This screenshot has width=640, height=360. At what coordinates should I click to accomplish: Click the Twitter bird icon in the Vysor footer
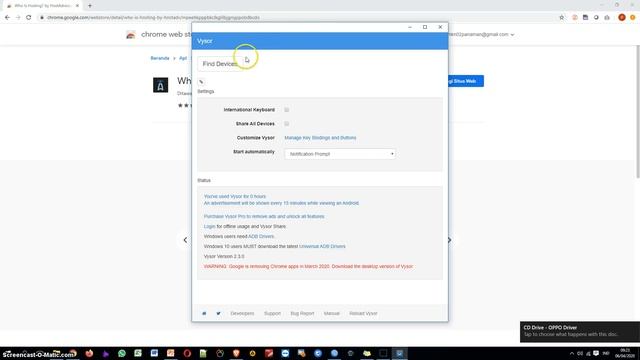(218, 313)
